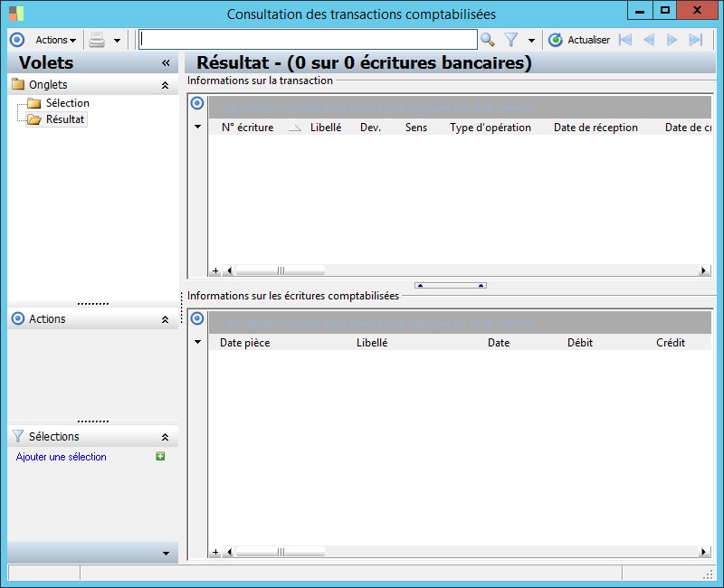
Task: Sort by Type d'opération column
Action: pos(491,128)
